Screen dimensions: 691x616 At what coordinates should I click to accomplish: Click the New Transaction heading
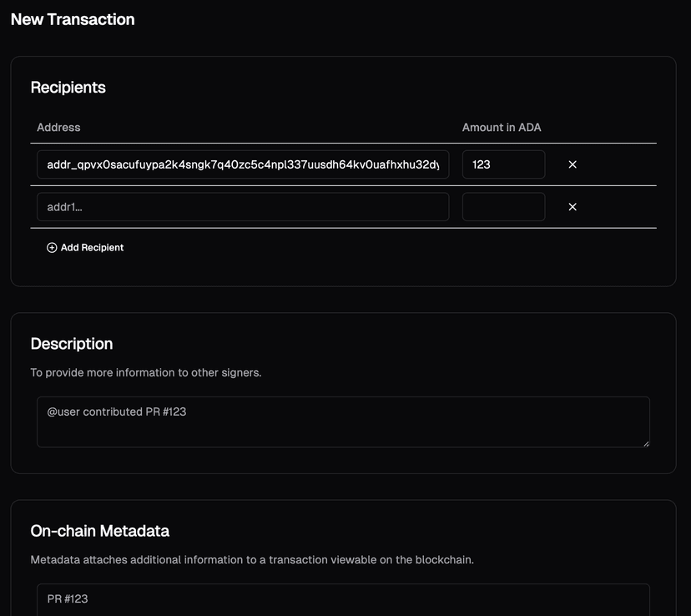click(x=72, y=19)
